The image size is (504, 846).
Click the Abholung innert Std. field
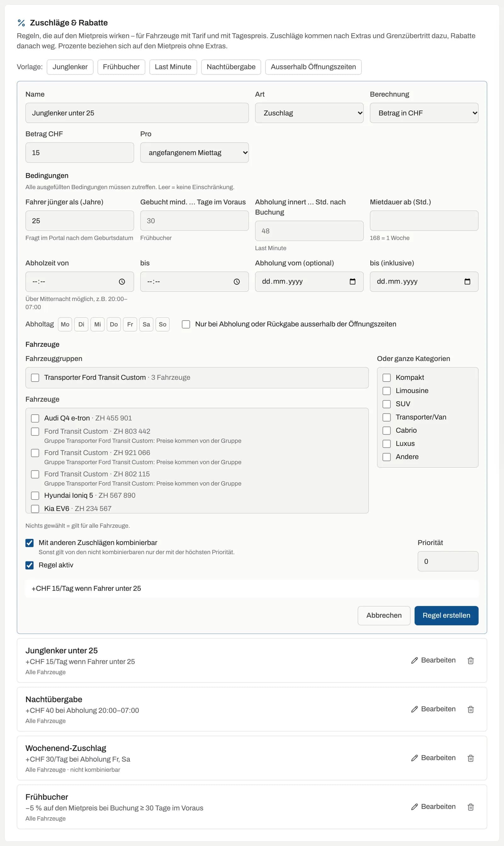(x=309, y=231)
